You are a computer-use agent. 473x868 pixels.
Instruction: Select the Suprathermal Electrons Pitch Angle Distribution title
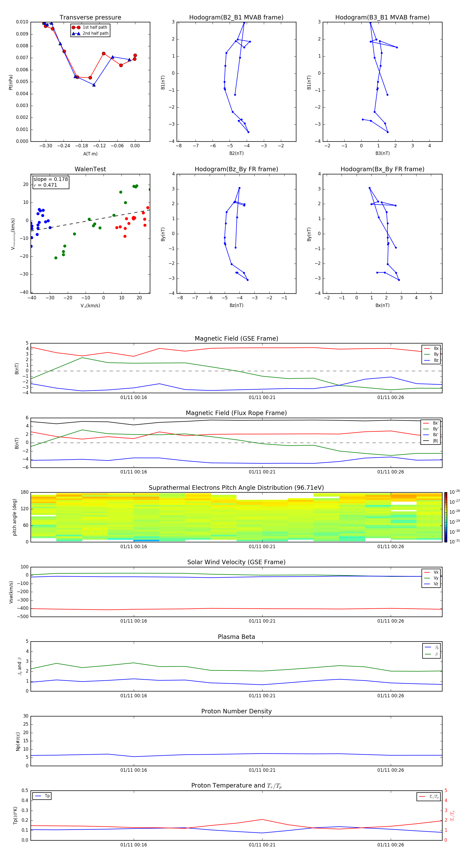point(236,488)
